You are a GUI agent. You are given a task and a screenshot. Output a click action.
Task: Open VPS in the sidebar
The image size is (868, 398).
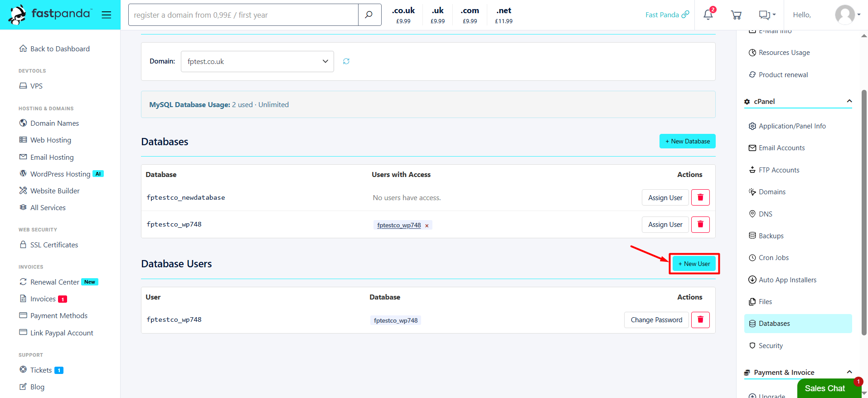[31, 86]
